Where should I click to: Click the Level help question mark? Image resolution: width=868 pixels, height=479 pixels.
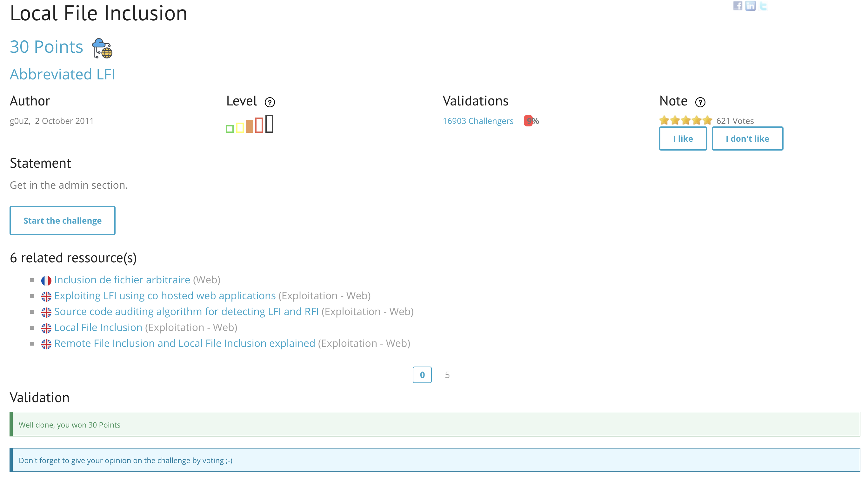point(270,102)
